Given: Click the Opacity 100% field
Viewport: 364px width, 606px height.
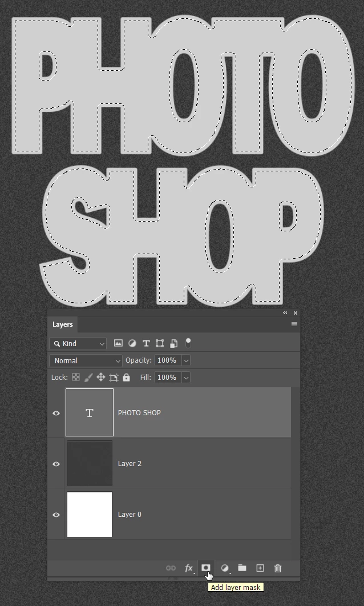Looking at the screenshot, I should click(x=168, y=360).
